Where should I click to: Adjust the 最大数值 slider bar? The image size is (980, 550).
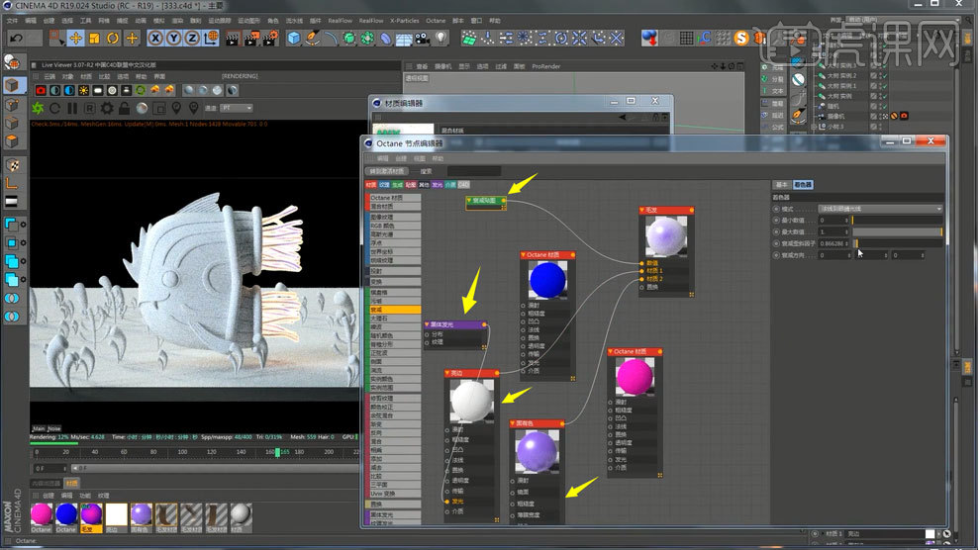897,231
